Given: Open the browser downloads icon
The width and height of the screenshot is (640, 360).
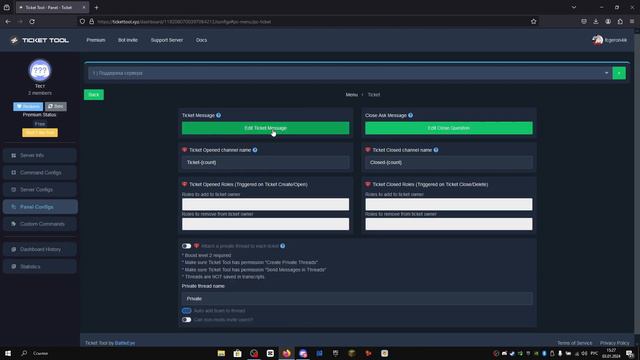Looking at the screenshot, I should 596,22.
